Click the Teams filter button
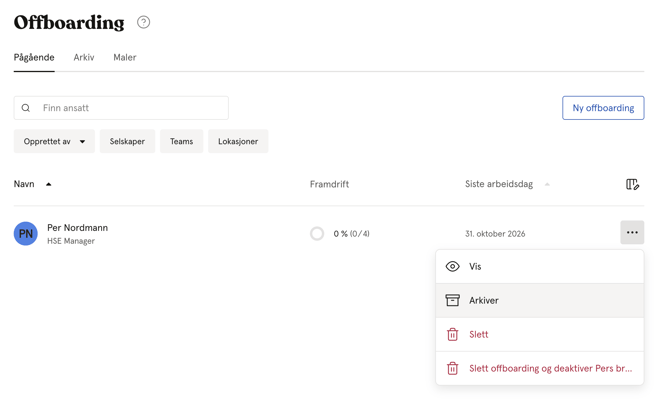 click(x=182, y=141)
